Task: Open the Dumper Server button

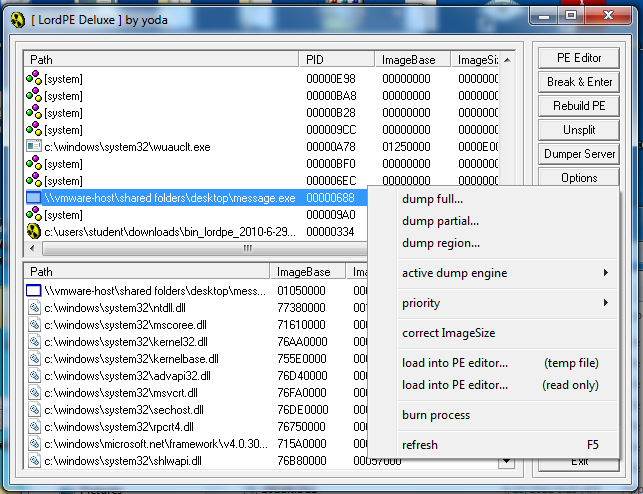Action: (x=579, y=154)
